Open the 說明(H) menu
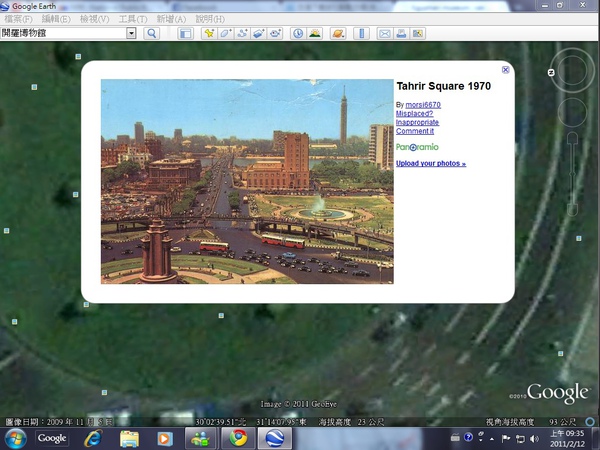Viewport: 600px width, 450px height. 210,19
